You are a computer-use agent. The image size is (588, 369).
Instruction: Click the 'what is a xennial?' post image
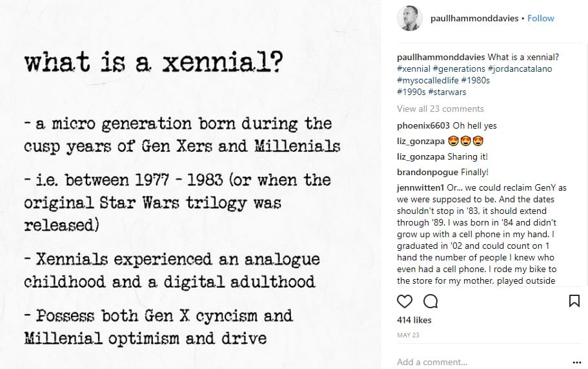[x=190, y=184]
